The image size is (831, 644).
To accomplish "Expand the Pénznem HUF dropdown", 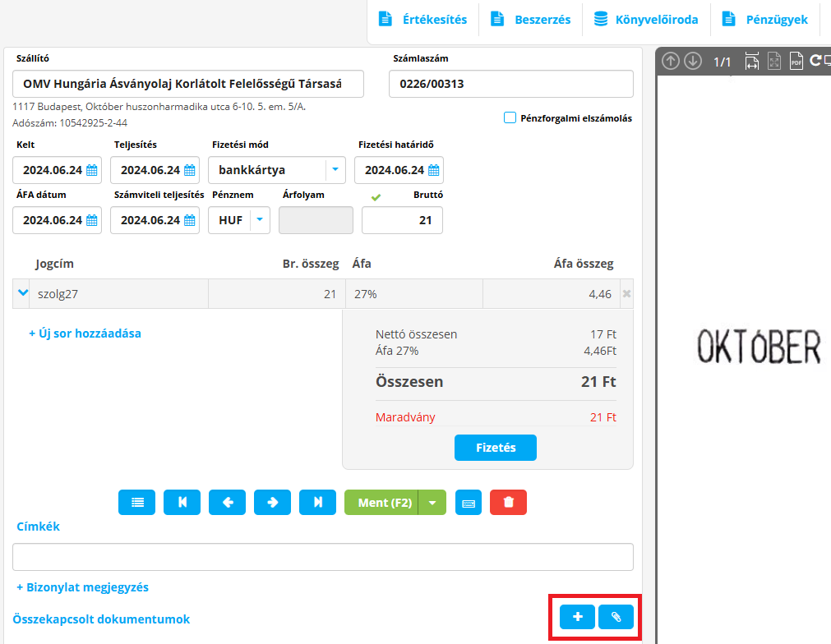I will (x=259, y=220).
